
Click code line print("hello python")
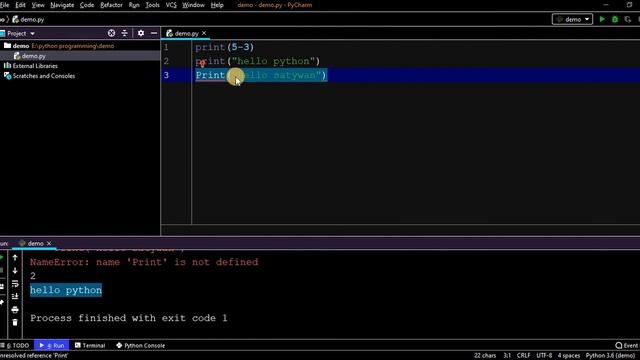click(x=258, y=61)
